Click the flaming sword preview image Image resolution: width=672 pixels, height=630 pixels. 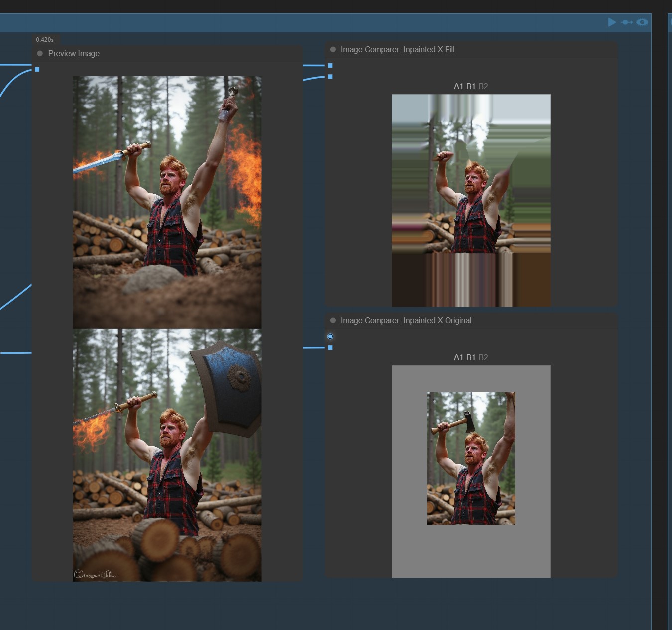[167, 202]
